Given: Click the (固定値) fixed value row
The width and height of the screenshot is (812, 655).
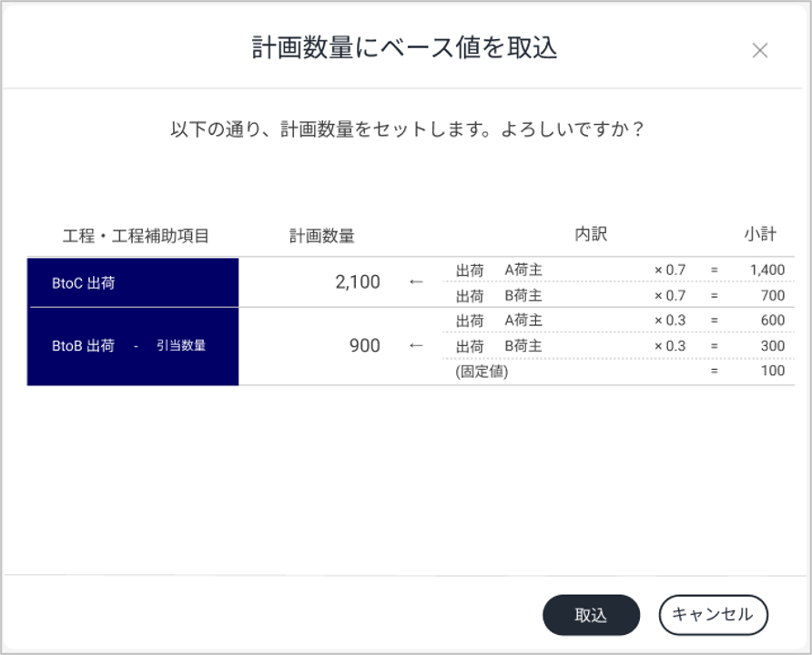Looking at the screenshot, I should (x=618, y=371).
